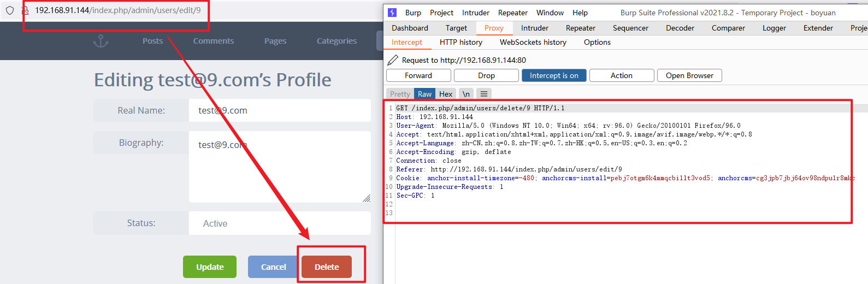Viewport: 868px width, 284px height.
Task: Open the Repeater menu in menu bar
Action: 513,13
